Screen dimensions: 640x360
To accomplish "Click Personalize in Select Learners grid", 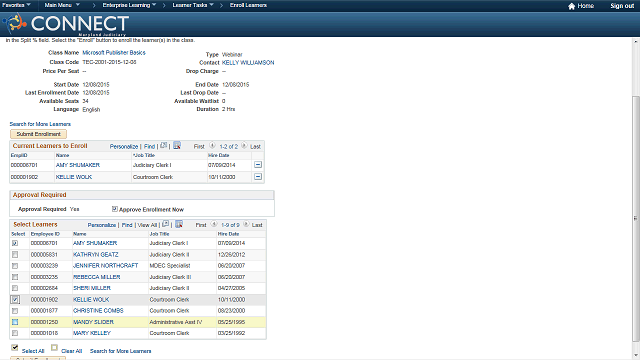I will pyautogui.click(x=102, y=225).
